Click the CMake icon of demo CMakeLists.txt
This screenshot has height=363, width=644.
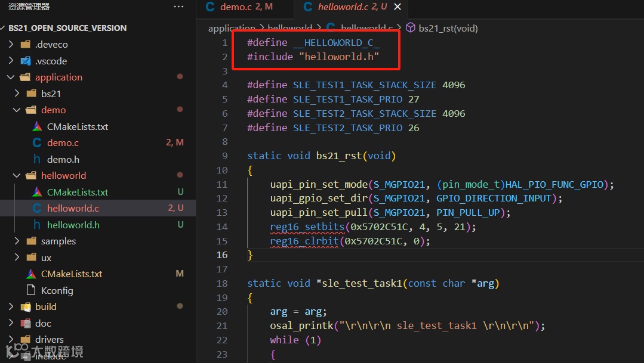point(37,126)
